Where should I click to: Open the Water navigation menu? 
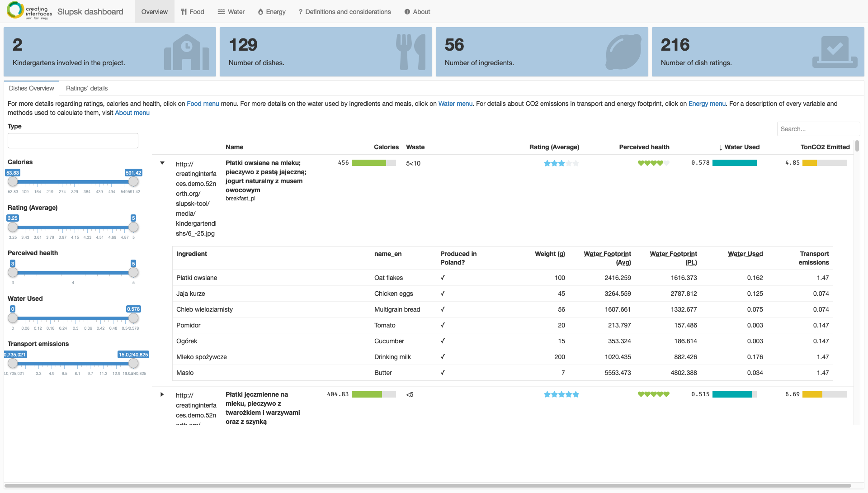tap(231, 12)
